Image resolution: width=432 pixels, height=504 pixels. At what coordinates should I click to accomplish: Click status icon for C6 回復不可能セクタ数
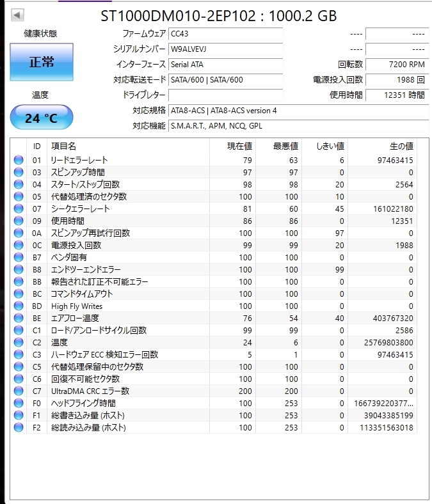[19, 379]
